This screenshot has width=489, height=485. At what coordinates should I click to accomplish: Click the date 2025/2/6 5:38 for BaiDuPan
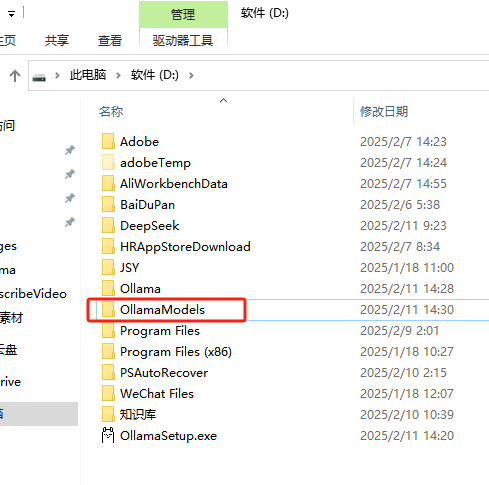(400, 205)
